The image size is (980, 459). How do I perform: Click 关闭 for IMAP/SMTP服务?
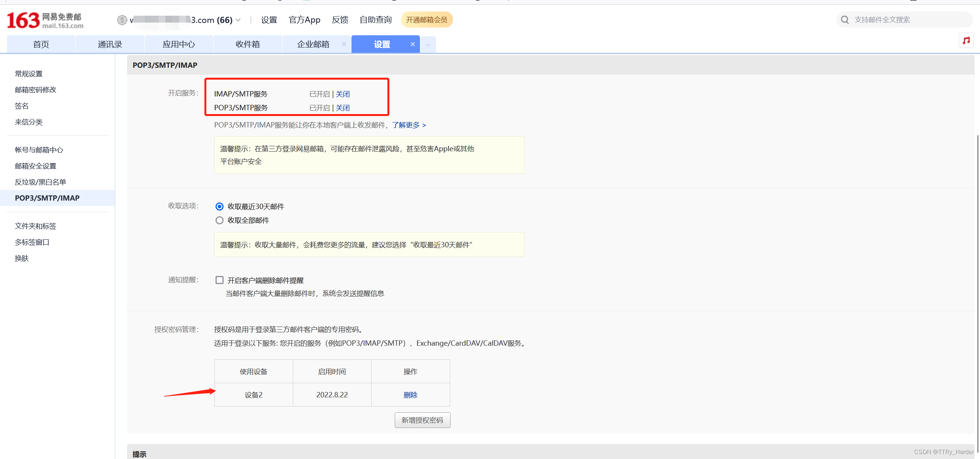pyautogui.click(x=343, y=94)
